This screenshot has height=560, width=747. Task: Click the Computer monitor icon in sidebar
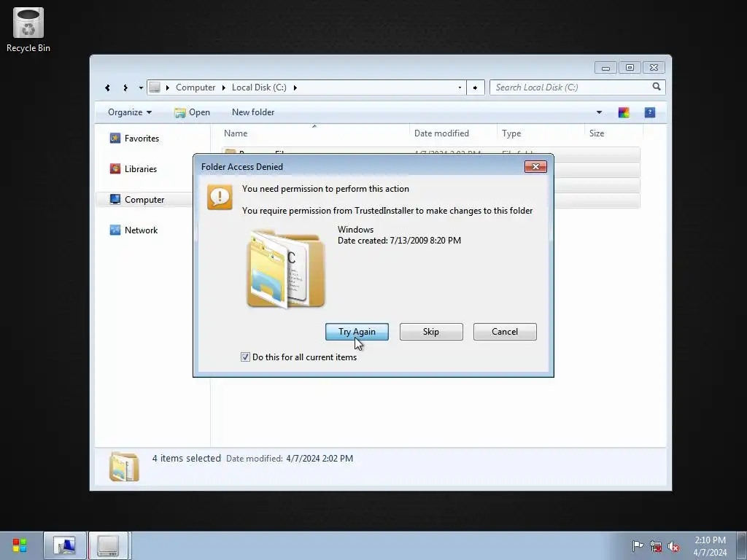(x=115, y=199)
